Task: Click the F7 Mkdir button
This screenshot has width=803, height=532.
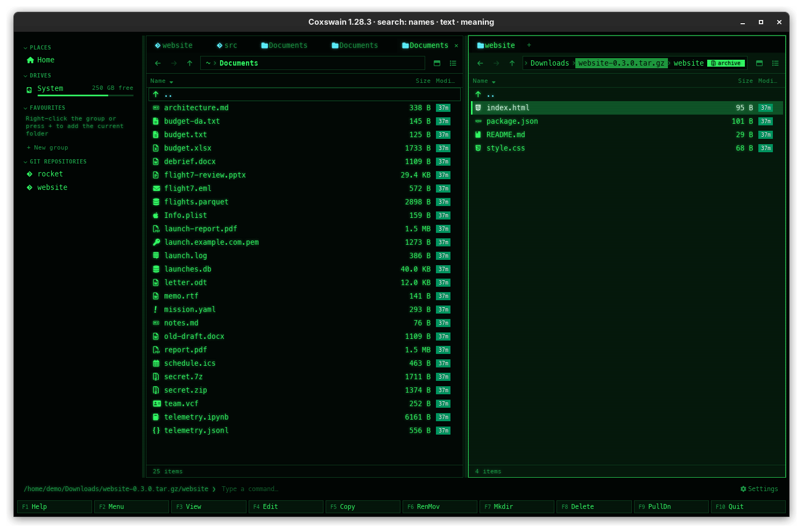Action: tap(517, 507)
